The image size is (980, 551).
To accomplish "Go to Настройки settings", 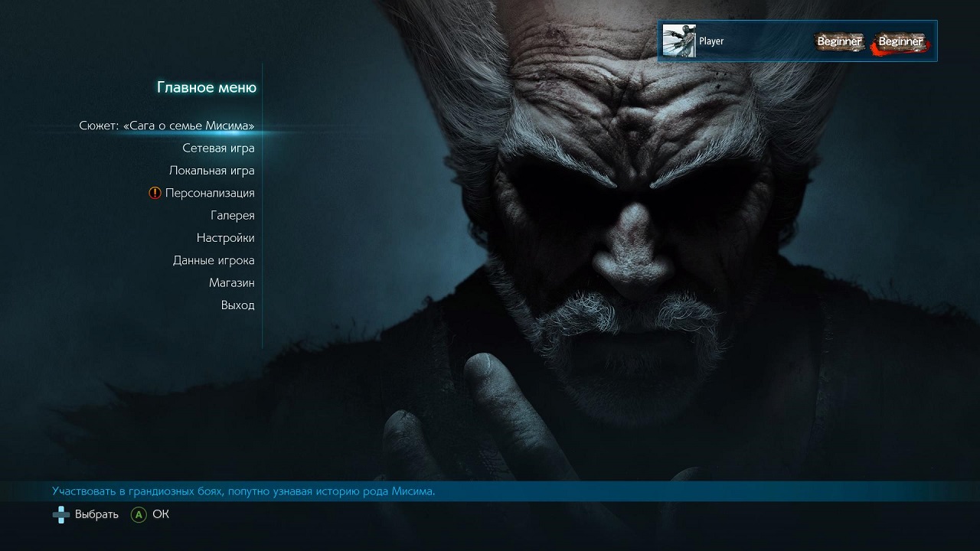I will click(x=225, y=238).
